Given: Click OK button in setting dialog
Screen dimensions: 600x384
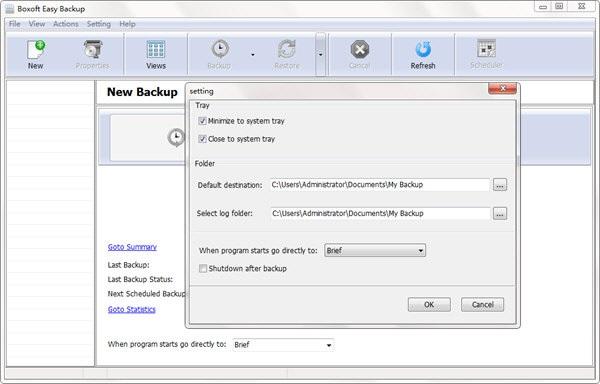Looking at the screenshot, I should pos(429,305).
